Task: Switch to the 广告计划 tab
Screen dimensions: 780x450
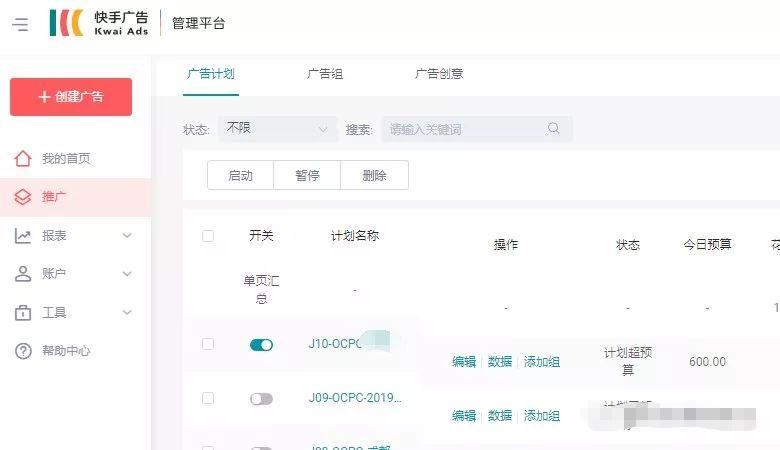Action: [211, 74]
